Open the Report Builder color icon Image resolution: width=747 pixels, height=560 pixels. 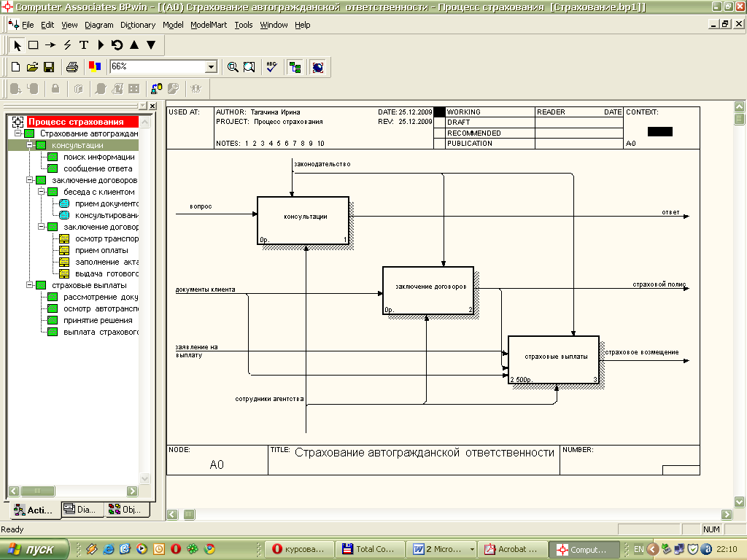tap(94, 67)
